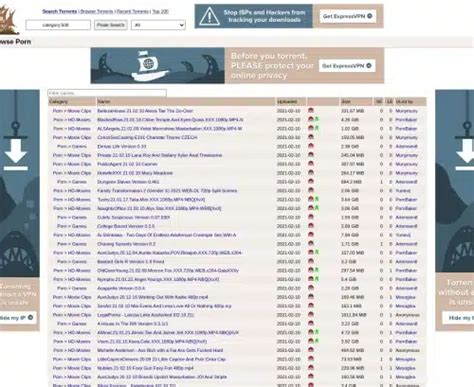The height and width of the screenshot is (387, 474).
Task: Click the Pirate Search button
Action: click(x=110, y=25)
